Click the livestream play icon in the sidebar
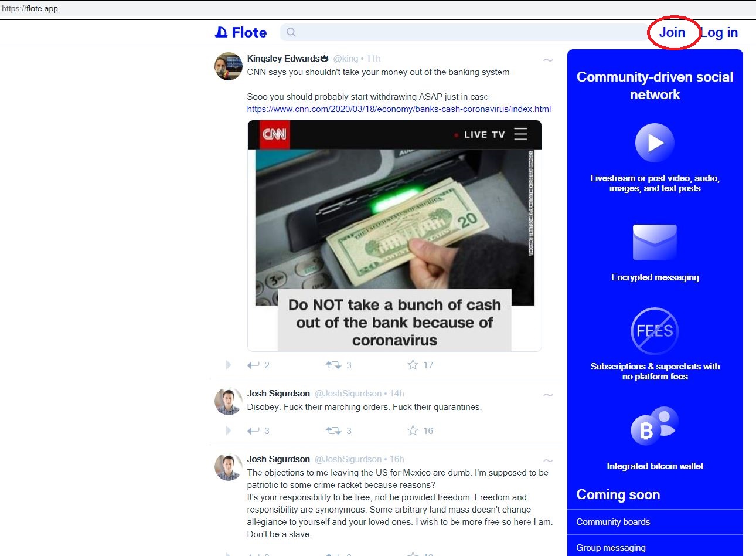Image resolution: width=756 pixels, height=556 pixels. point(655,143)
